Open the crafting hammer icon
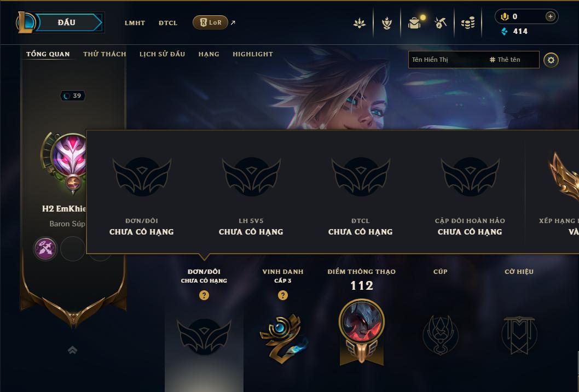The height and width of the screenshot is (392, 579). pos(441,23)
